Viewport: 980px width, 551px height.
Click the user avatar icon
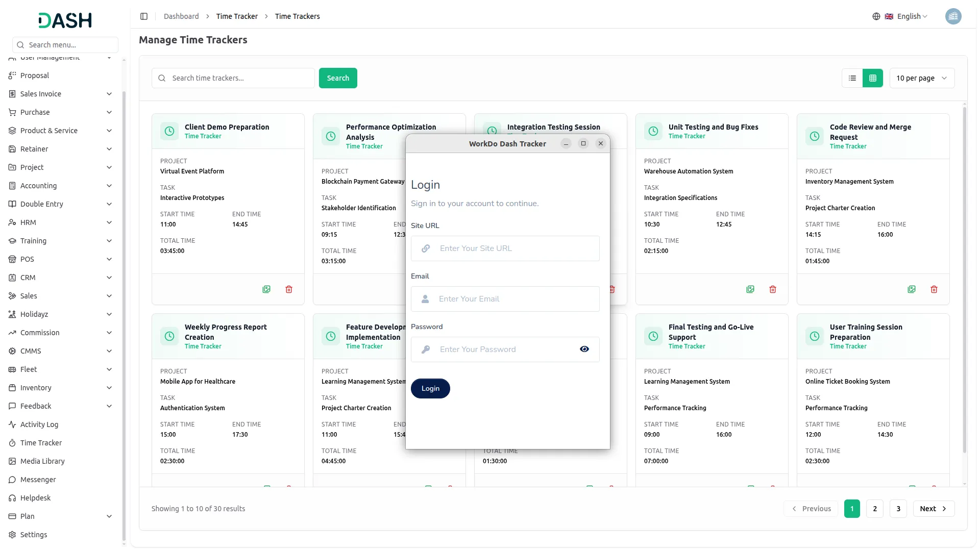953,16
